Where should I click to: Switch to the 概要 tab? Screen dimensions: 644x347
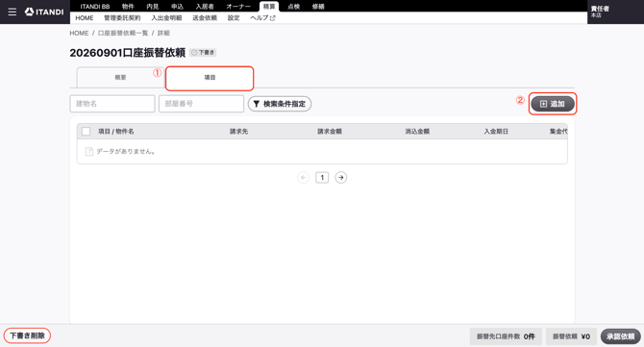pos(120,77)
